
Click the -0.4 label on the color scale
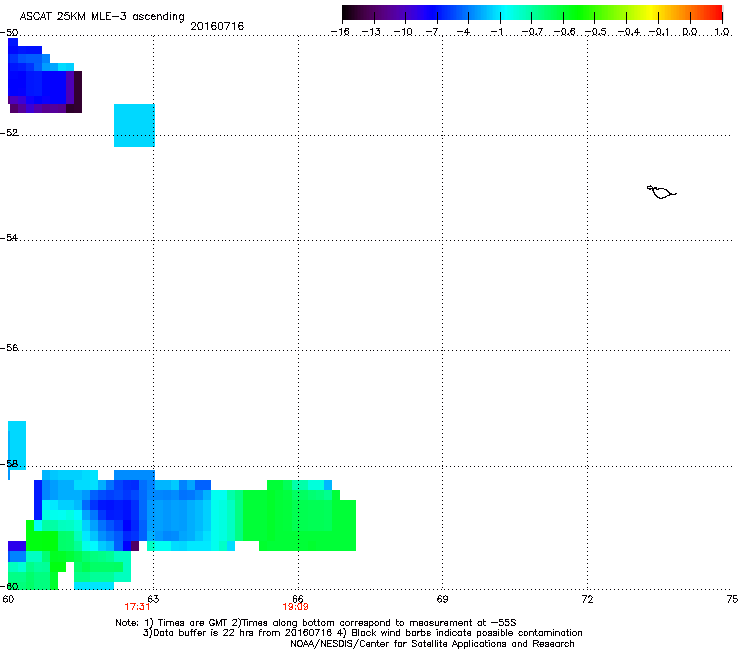629,32
